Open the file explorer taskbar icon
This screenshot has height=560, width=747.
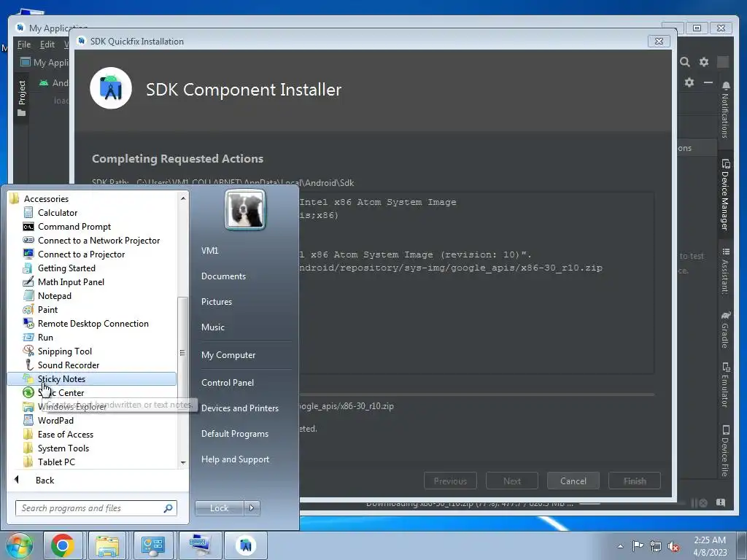tap(107, 545)
